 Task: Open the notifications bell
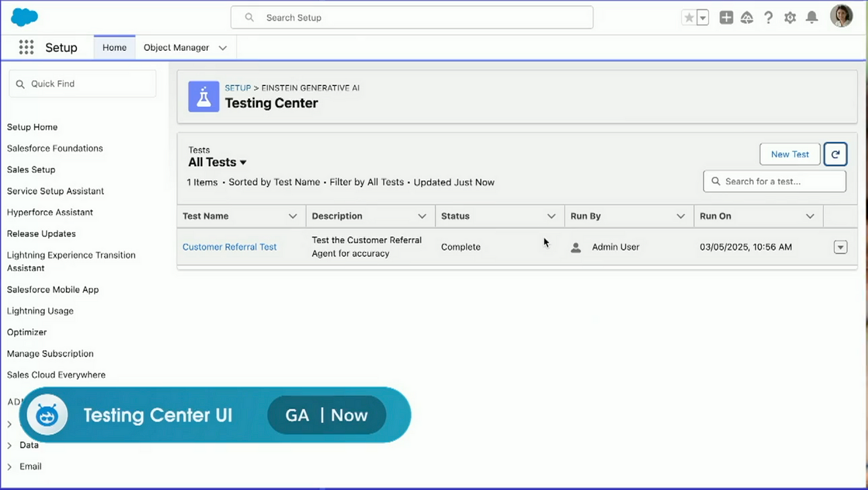(812, 18)
